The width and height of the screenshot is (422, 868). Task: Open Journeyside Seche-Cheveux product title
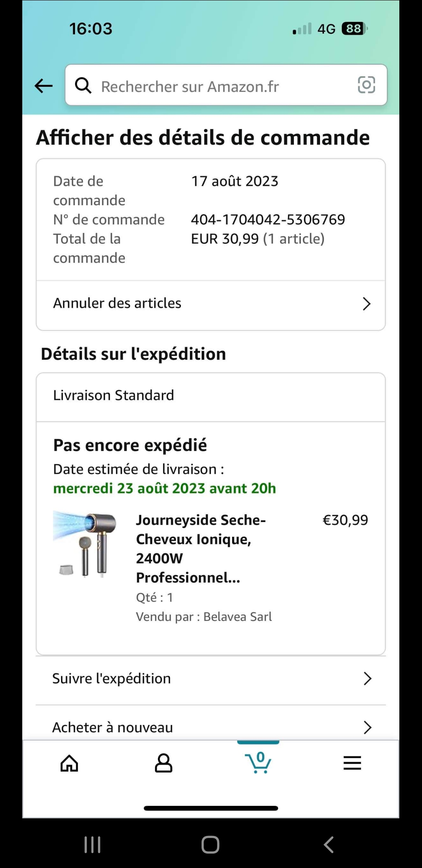tap(200, 549)
